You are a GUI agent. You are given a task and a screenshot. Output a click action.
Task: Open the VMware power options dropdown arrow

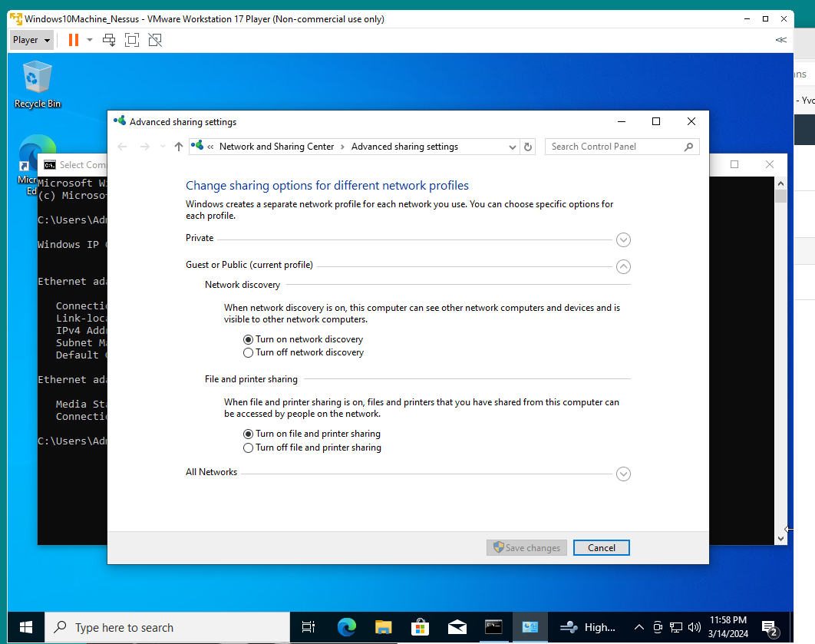pyautogui.click(x=89, y=40)
